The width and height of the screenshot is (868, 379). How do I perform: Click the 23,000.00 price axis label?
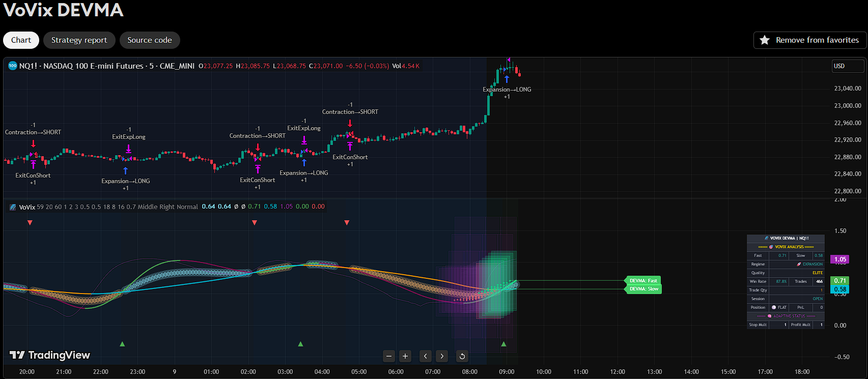pyautogui.click(x=848, y=106)
